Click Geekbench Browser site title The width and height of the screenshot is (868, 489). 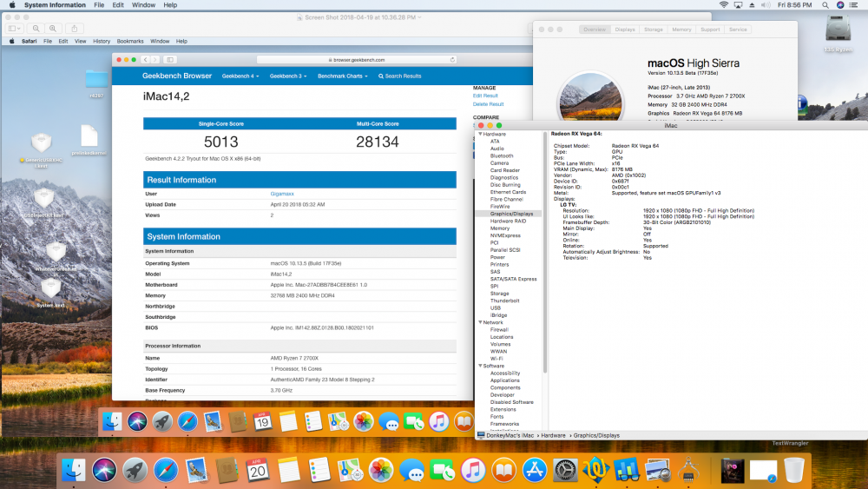tap(177, 76)
